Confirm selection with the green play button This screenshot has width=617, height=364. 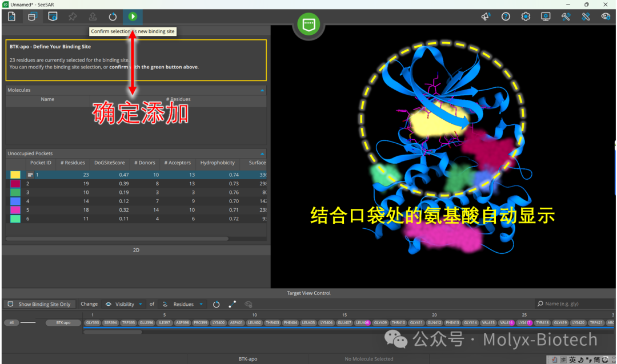(x=133, y=17)
